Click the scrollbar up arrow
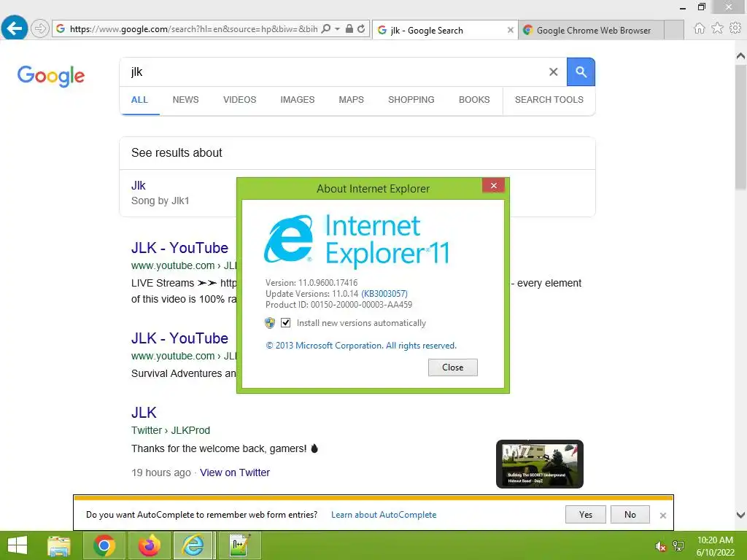747x560 pixels. 740,55
